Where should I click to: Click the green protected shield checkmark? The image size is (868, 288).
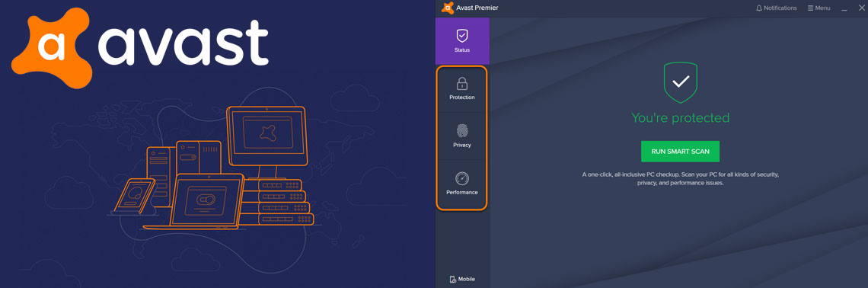click(x=681, y=82)
